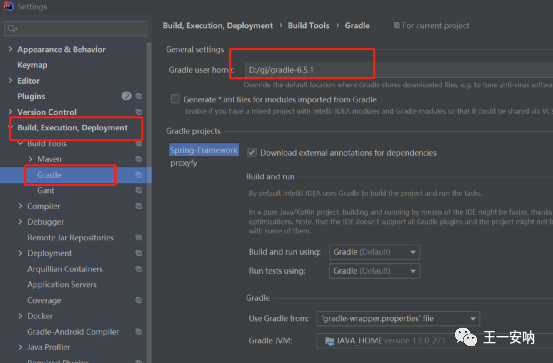Open Gradle-Android Compiler settings
Viewport: 553px width, 363px height.
[73, 332]
